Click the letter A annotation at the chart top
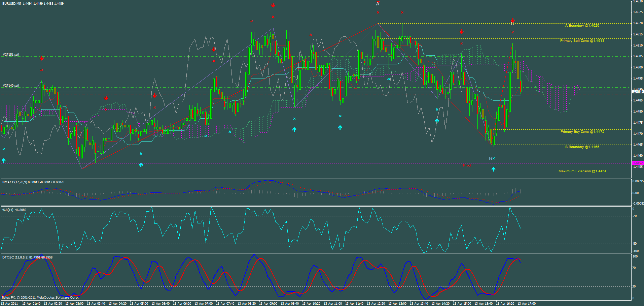The image size is (644, 306). (377, 4)
